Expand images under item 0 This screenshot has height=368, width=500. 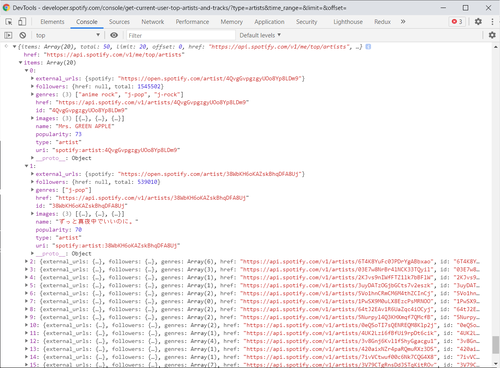[x=32, y=118]
